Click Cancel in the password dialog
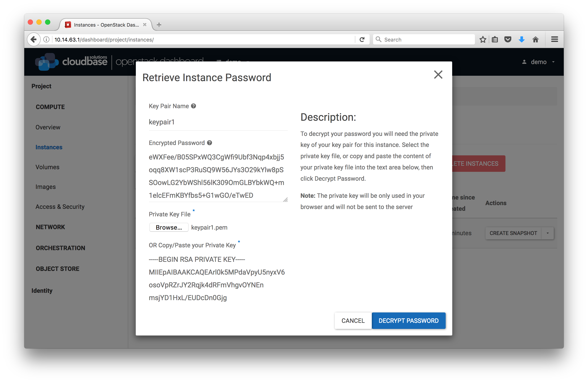Image resolution: width=588 pixels, height=383 pixels. tap(353, 320)
